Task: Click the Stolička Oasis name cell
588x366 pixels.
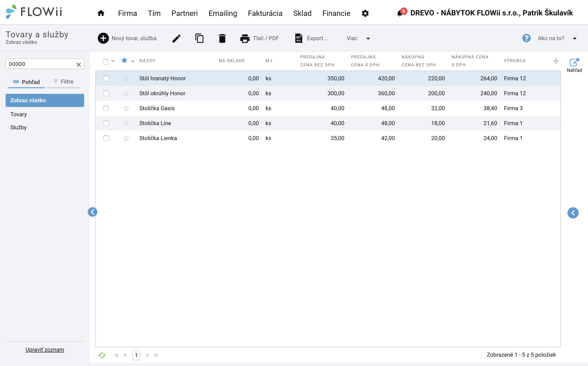Action: 157,108
